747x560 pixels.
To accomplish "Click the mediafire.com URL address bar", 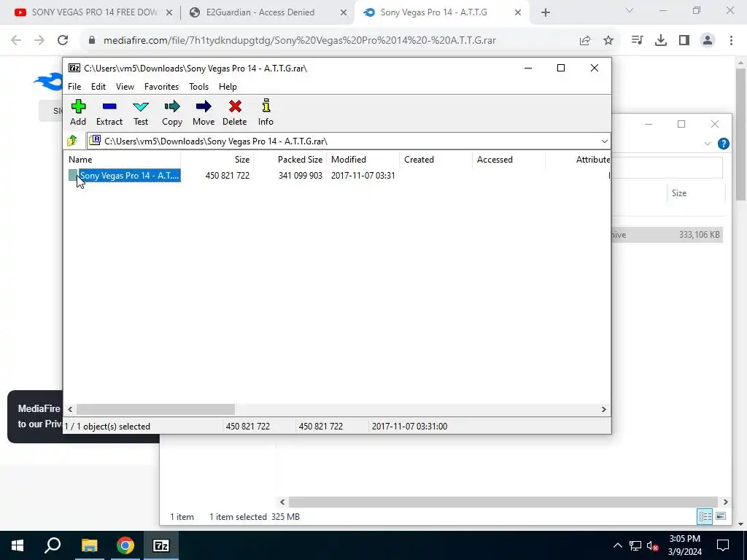I will pyautogui.click(x=299, y=41).
